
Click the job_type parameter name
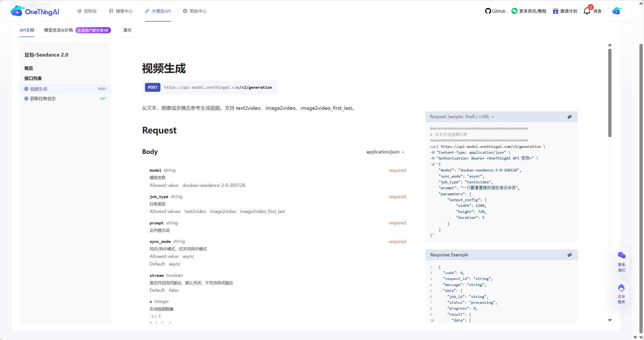159,197
